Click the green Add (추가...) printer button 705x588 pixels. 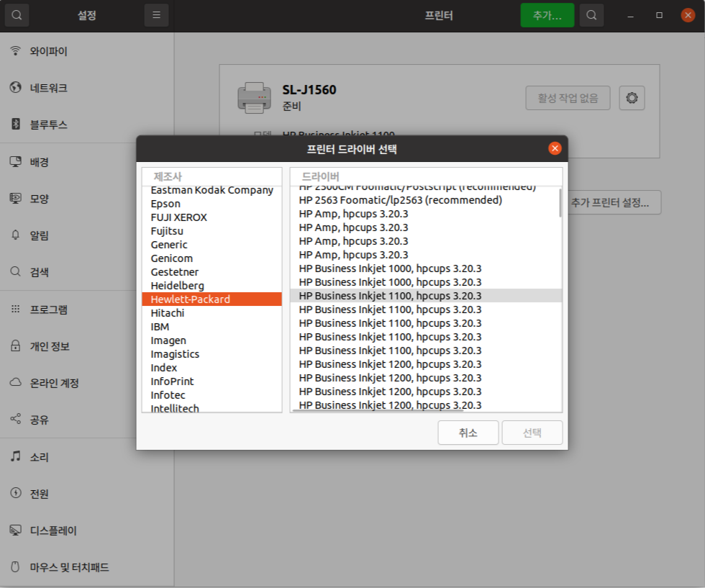(x=547, y=15)
